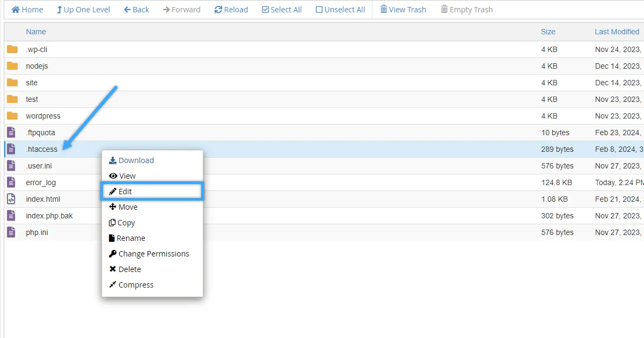
Task: Sort by Last Modified column
Action: [617, 32]
